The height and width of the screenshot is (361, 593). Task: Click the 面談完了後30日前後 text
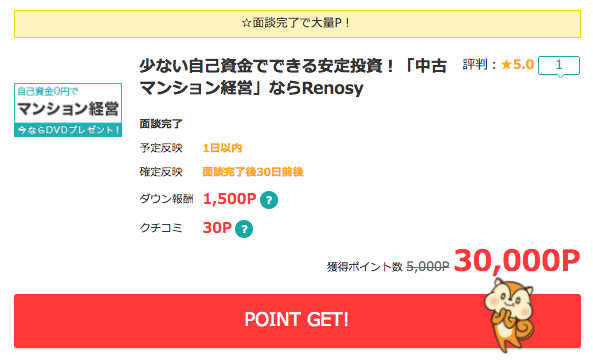[x=253, y=172]
